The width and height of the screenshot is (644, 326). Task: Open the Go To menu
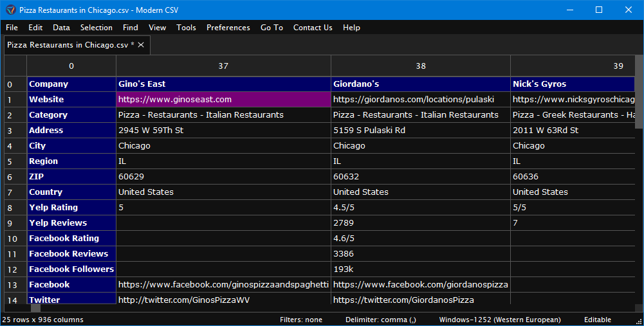click(x=271, y=28)
